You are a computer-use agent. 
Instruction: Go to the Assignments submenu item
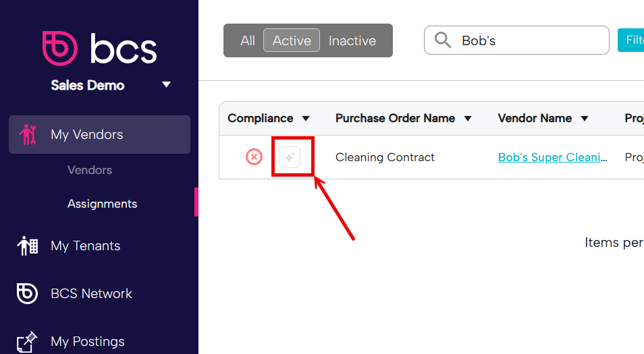pyautogui.click(x=102, y=204)
